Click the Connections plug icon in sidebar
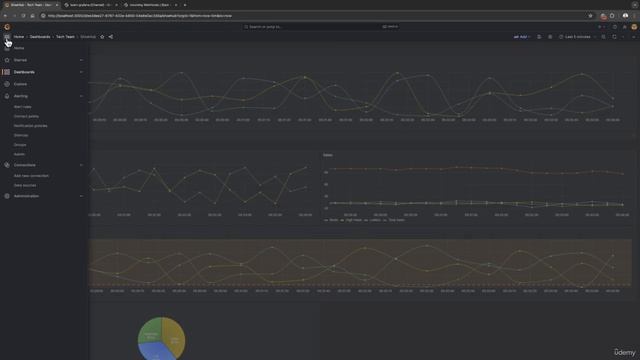The width and height of the screenshot is (640, 360). click(x=7, y=165)
